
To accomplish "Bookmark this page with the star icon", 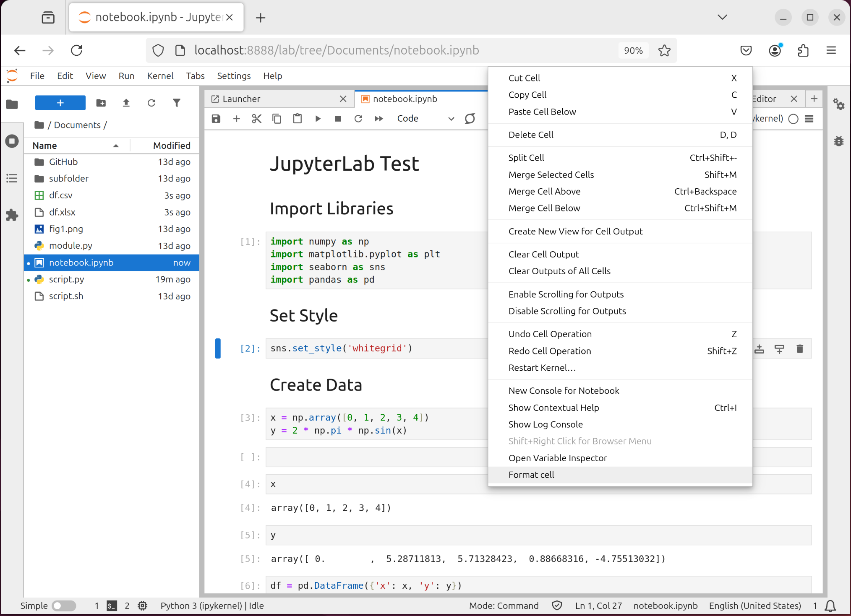I will pos(664,50).
